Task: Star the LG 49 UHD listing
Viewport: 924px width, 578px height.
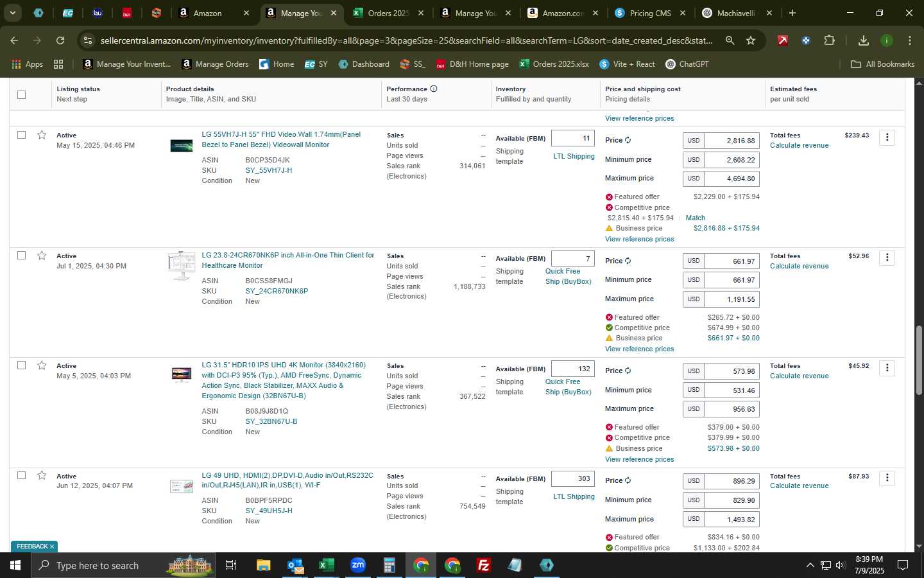Action: pyautogui.click(x=42, y=476)
